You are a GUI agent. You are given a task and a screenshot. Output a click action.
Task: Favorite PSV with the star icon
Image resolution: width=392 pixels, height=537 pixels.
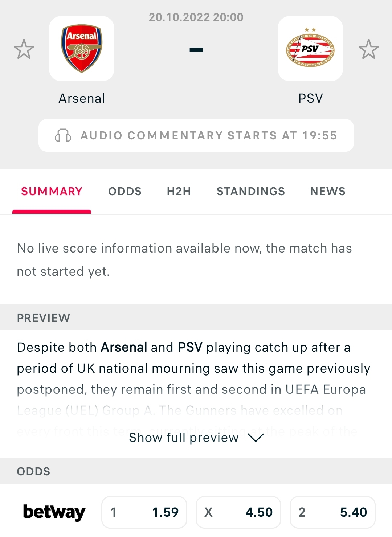click(368, 49)
